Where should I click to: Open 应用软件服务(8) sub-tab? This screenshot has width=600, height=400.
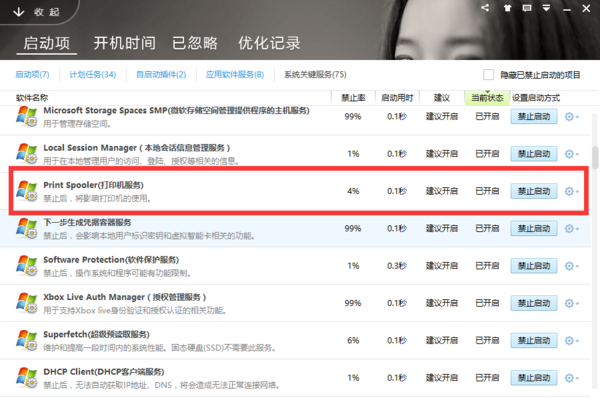pos(235,74)
